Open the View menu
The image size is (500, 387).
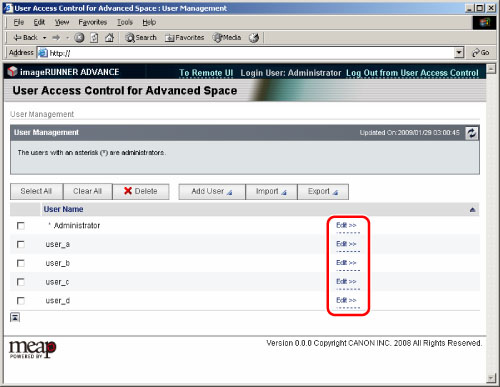pyautogui.click(x=62, y=22)
